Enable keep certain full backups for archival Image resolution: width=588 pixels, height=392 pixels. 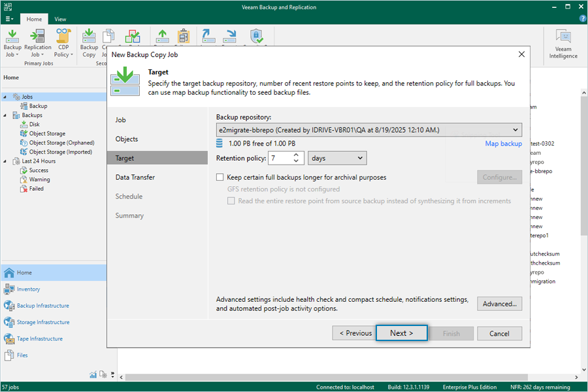220,177
